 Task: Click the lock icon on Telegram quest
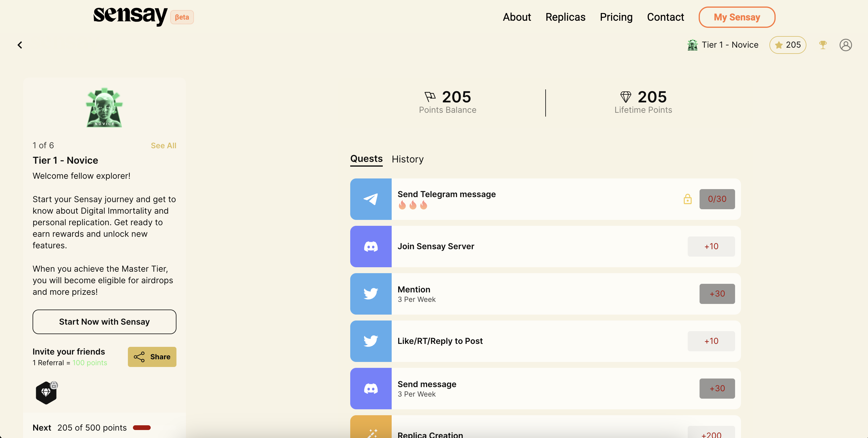[687, 199]
